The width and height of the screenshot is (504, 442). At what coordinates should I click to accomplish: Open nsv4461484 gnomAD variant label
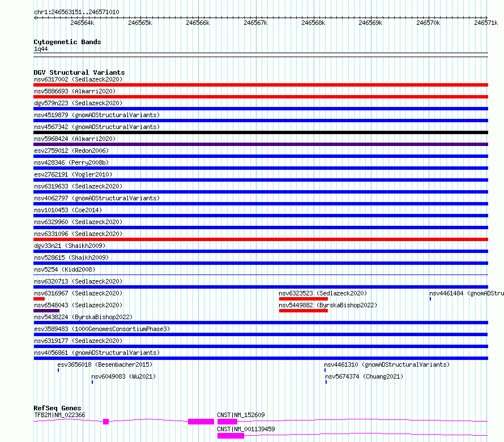[467, 293]
